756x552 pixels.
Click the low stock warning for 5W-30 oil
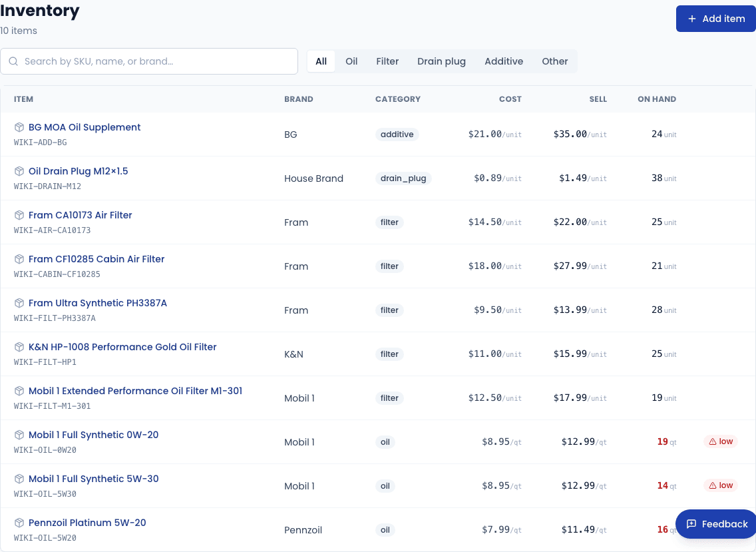click(x=721, y=485)
